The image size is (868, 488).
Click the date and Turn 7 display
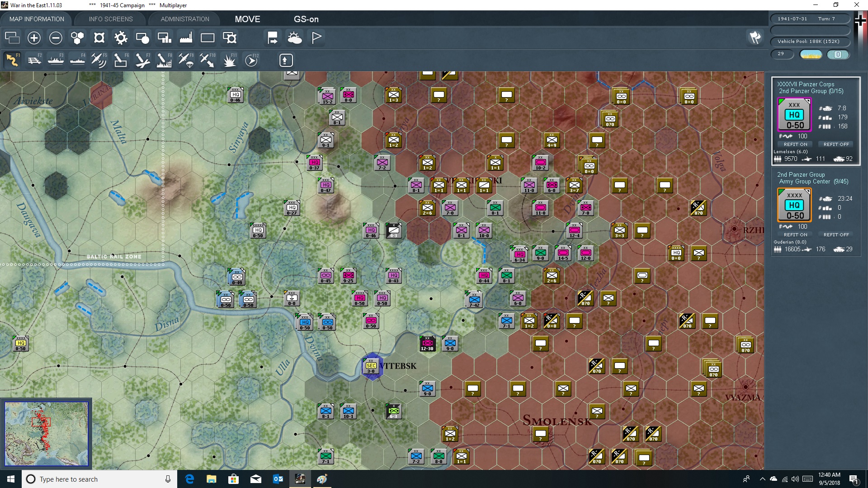tap(810, 19)
